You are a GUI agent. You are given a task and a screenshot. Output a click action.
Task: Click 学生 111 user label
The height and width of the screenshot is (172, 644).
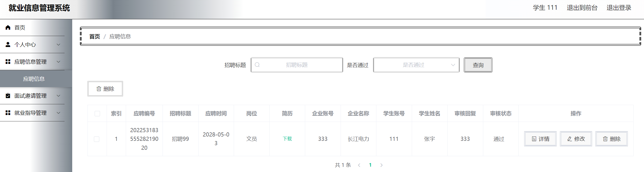coord(545,8)
